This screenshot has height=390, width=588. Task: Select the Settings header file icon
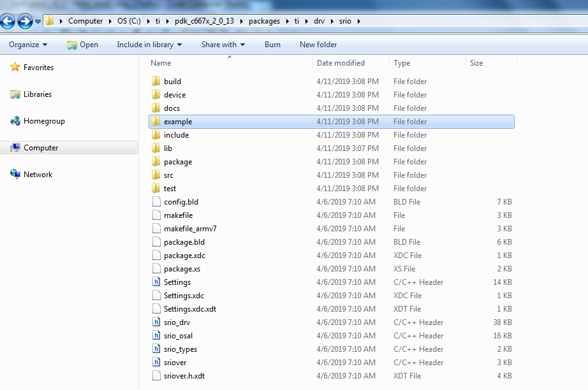[156, 282]
